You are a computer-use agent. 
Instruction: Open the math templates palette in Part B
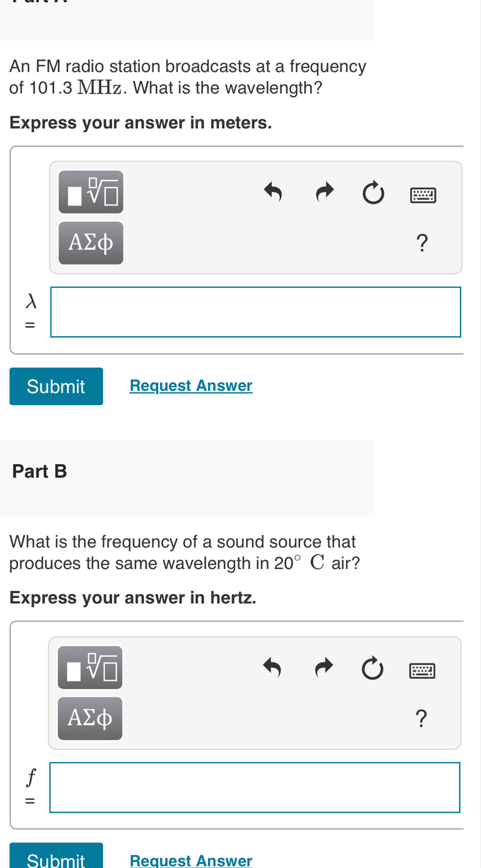(x=90, y=666)
